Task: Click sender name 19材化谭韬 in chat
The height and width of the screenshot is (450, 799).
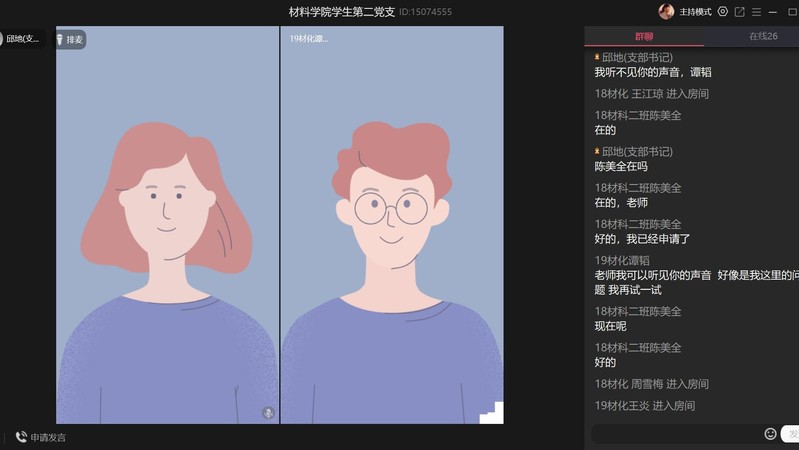Action: 622,260
